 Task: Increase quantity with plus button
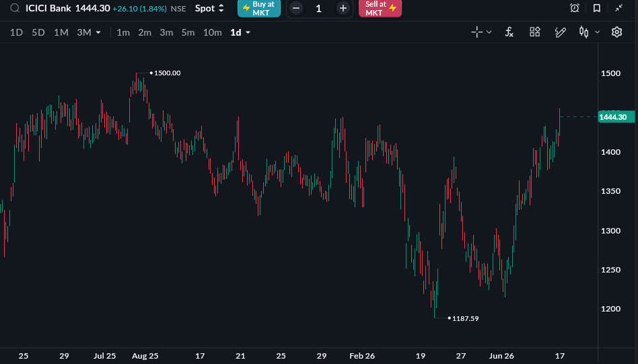click(343, 8)
